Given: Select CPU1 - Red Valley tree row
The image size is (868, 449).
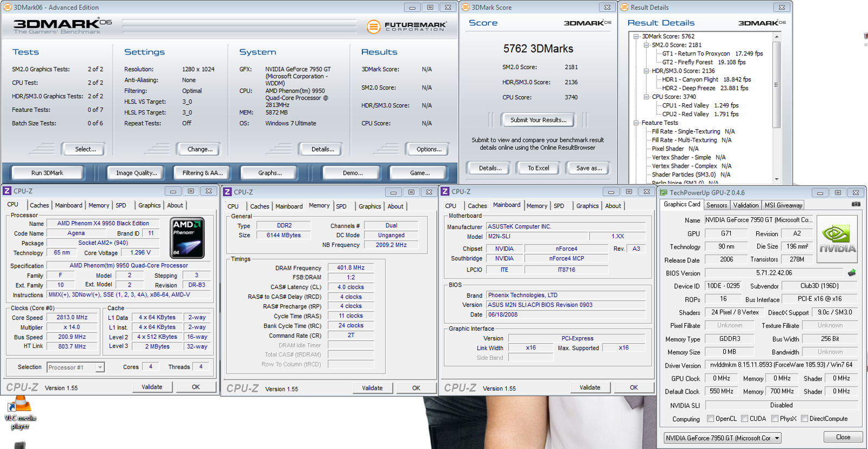Looking at the screenshot, I should (700, 105).
